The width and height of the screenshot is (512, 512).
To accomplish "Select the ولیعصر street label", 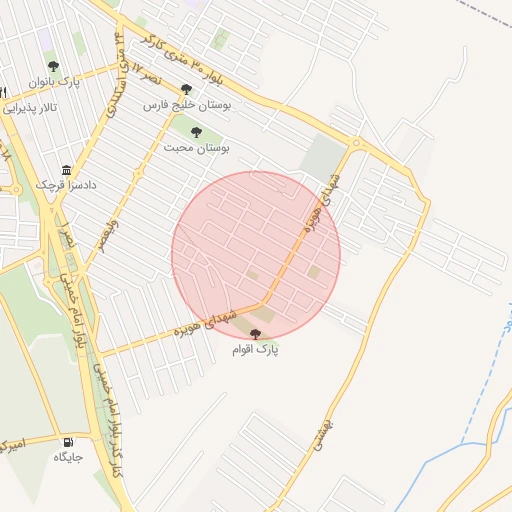I will coord(108,236).
